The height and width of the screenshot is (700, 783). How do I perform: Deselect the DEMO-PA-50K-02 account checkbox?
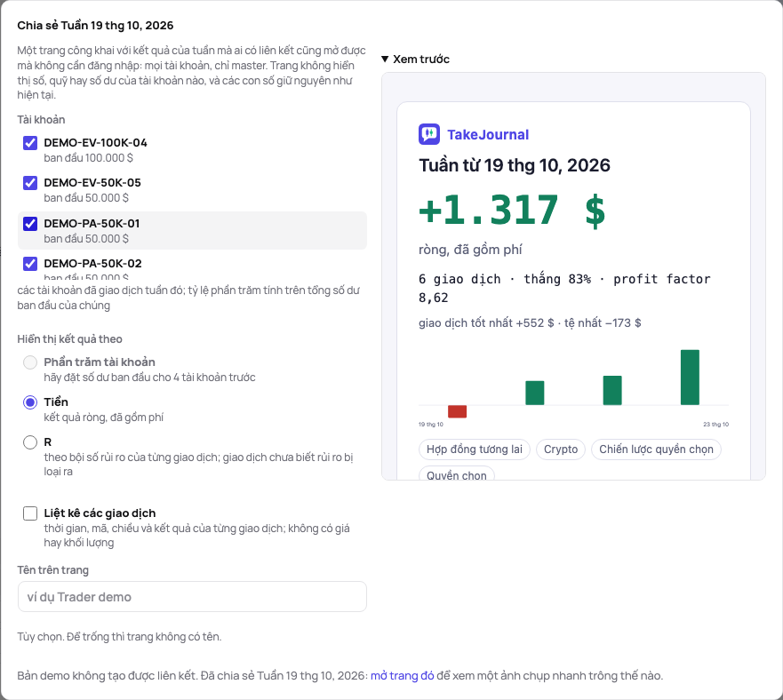click(x=30, y=264)
